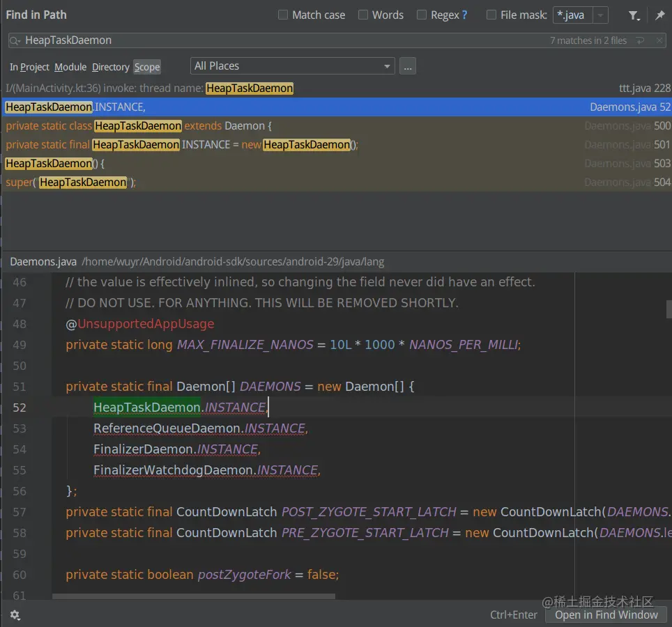Select the Module scope tab
Screen dimensions: 672x627
point(70,67)
